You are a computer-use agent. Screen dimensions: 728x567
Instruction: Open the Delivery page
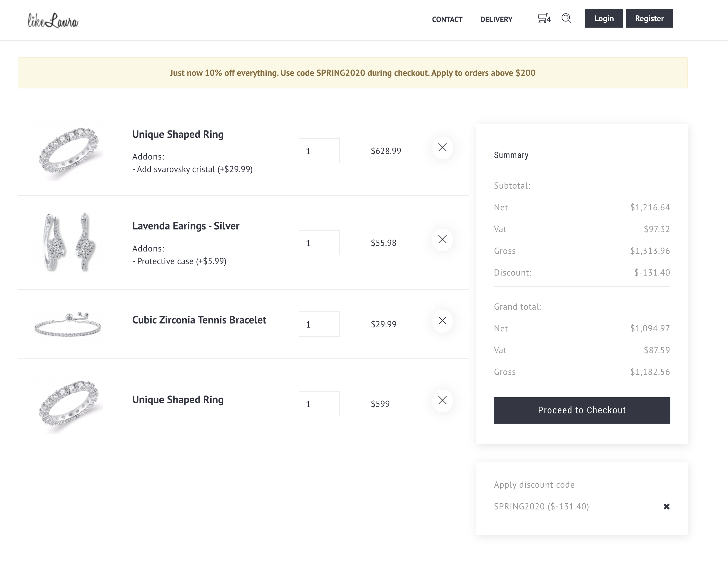(496, 19)
